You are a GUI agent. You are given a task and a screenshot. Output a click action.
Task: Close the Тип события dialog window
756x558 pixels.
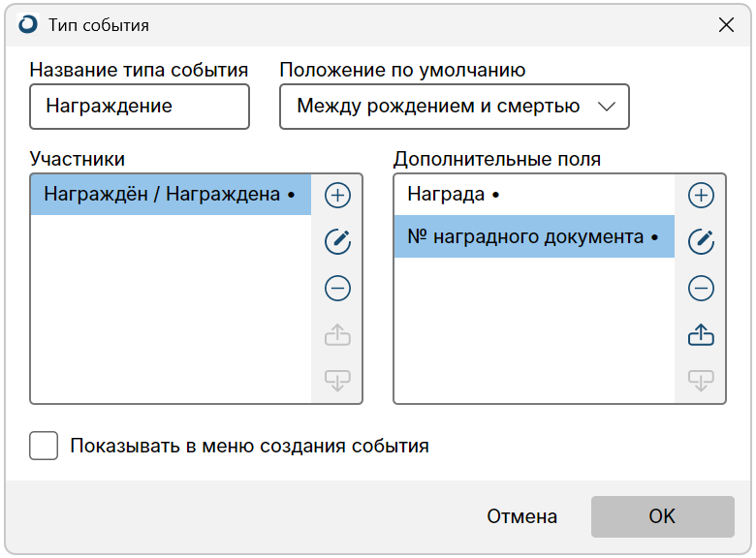(x=726, y=25)
